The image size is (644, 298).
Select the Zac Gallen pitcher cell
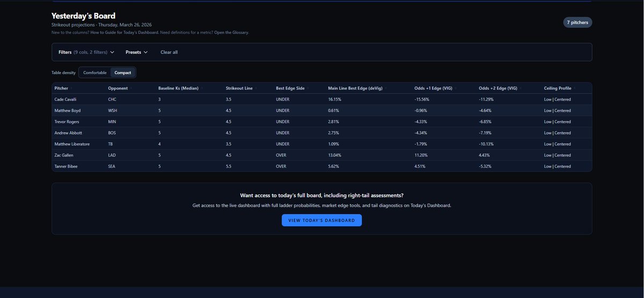[x=64, y=155]
